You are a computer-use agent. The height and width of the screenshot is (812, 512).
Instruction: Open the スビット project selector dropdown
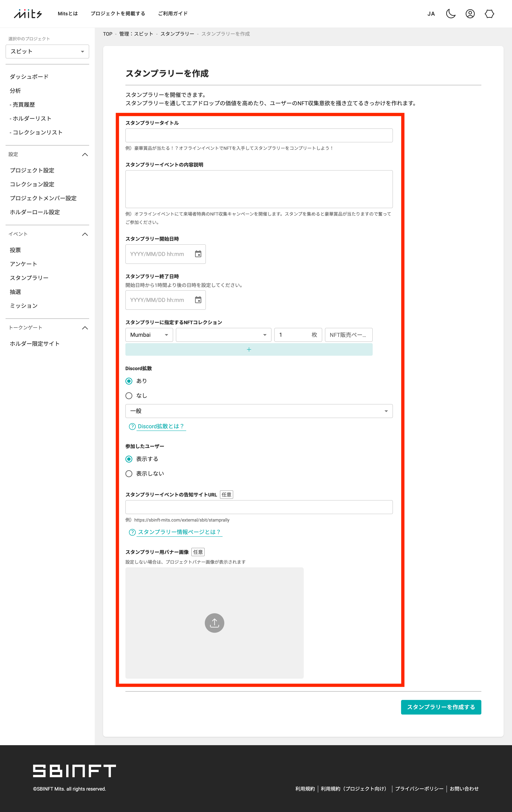pos(47,51)
